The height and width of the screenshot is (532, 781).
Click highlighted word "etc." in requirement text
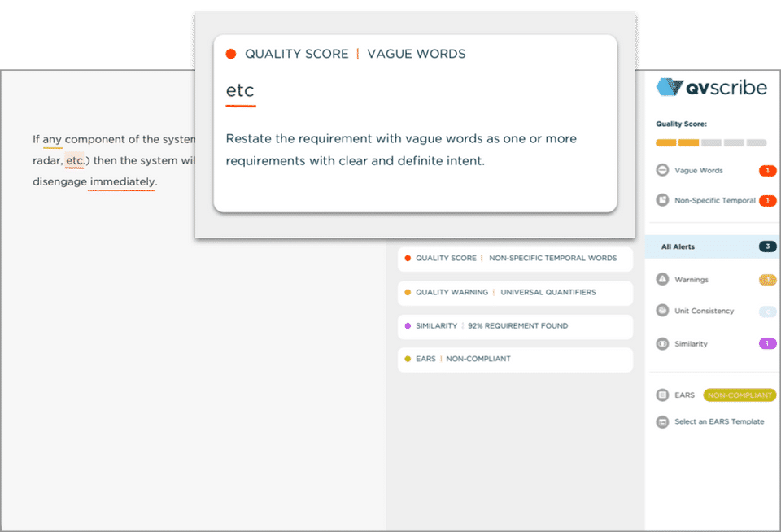[x=75, y=160]
